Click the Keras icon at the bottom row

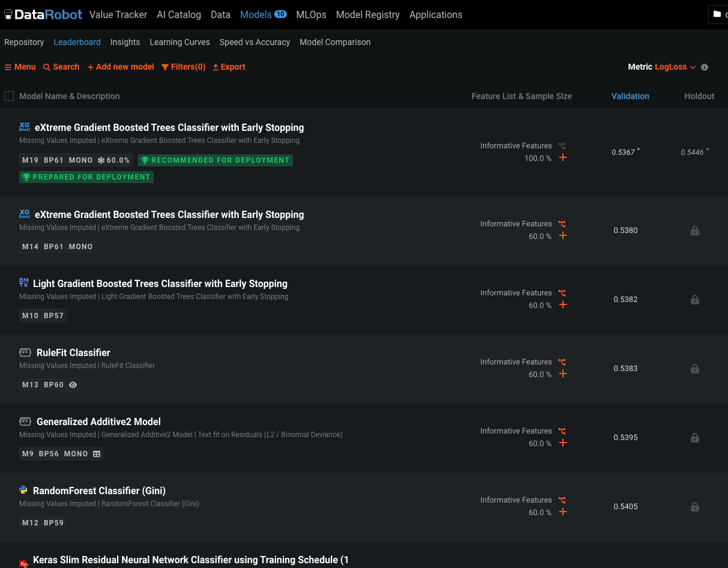(x=24, y=563)
